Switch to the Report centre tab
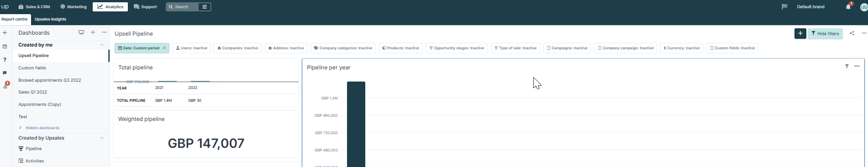Viewport: 868px width, 167px height. coord(15,19)
